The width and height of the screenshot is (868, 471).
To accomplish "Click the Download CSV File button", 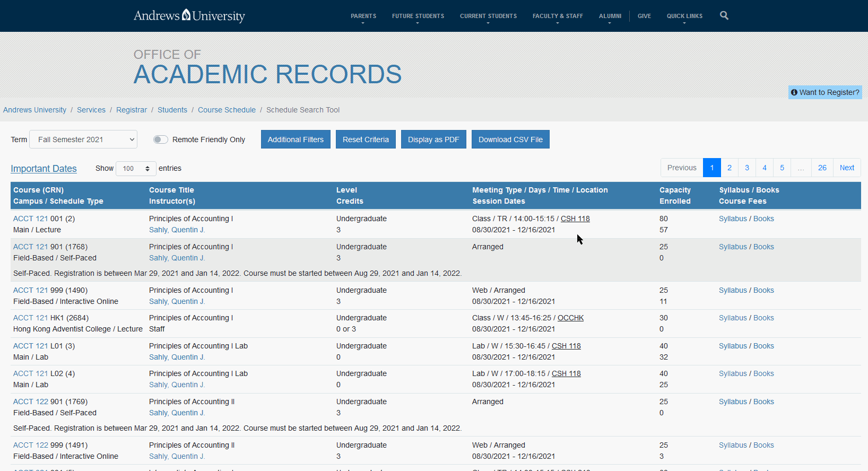I will (x=510, y=139).
